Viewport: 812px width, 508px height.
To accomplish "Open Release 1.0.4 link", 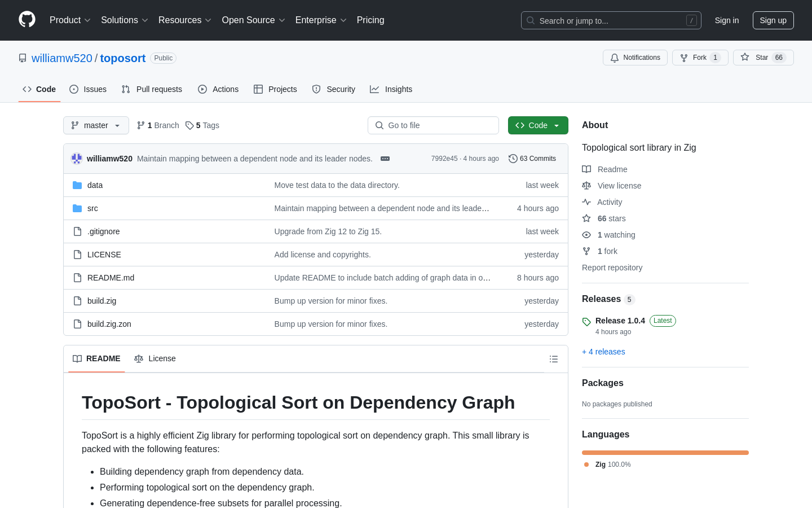I will pos(620,321).
